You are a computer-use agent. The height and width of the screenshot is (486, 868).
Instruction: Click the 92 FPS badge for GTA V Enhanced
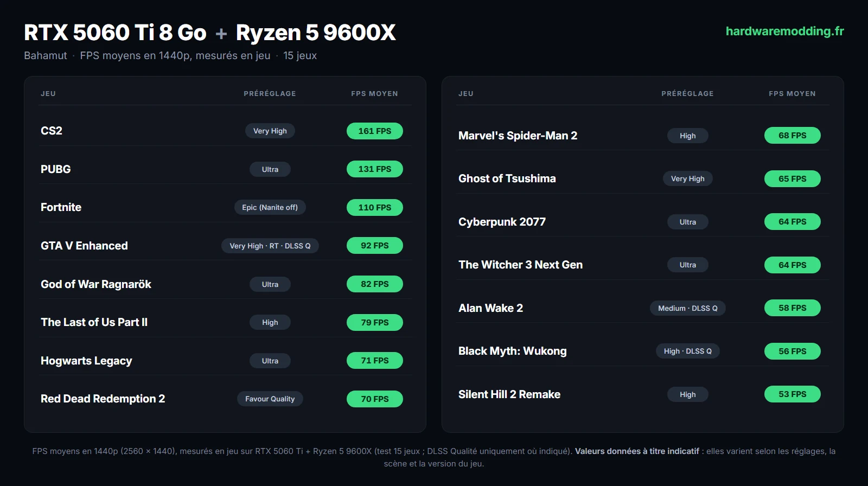pos(375,246)
